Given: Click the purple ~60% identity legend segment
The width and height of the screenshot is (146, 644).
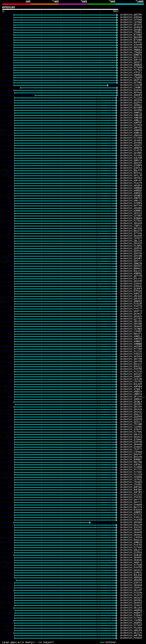Looking at the screenshot, I should pyautogui.click(x=73, y=4).
